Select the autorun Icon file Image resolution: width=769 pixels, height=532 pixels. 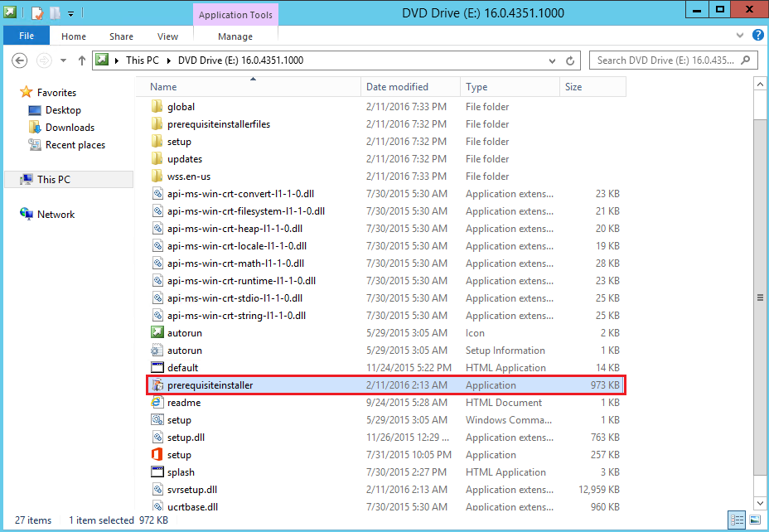point(157,332)
